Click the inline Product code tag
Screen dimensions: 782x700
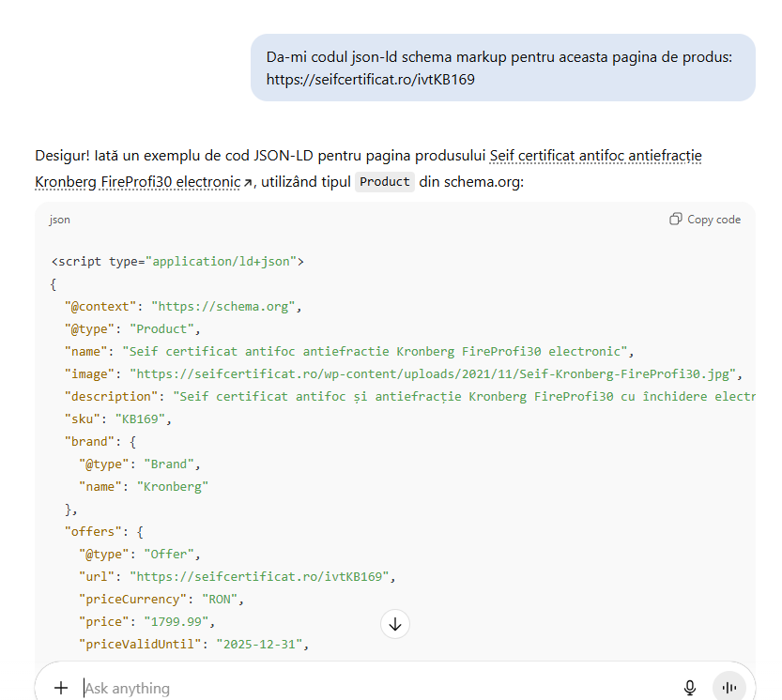[385, 182]
